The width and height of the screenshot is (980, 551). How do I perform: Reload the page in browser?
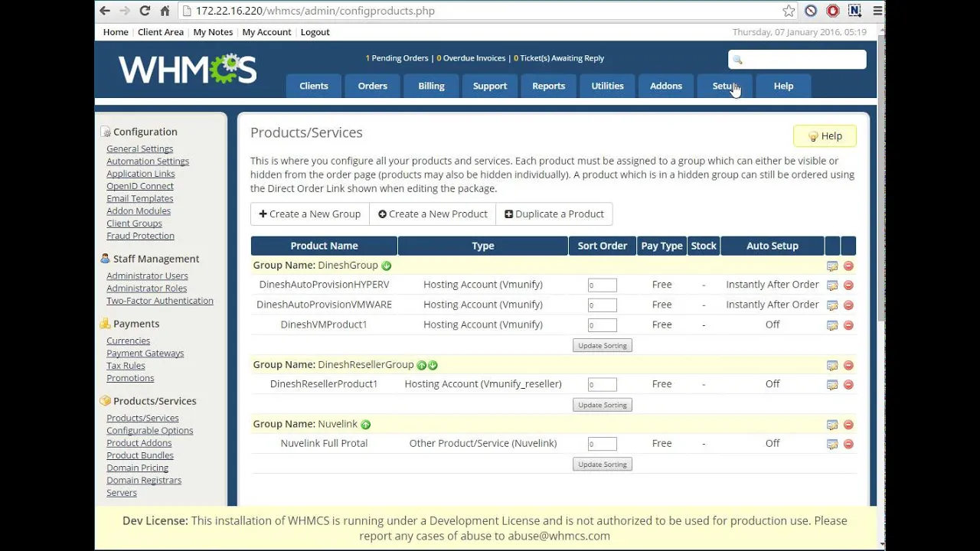pos(145,11)
